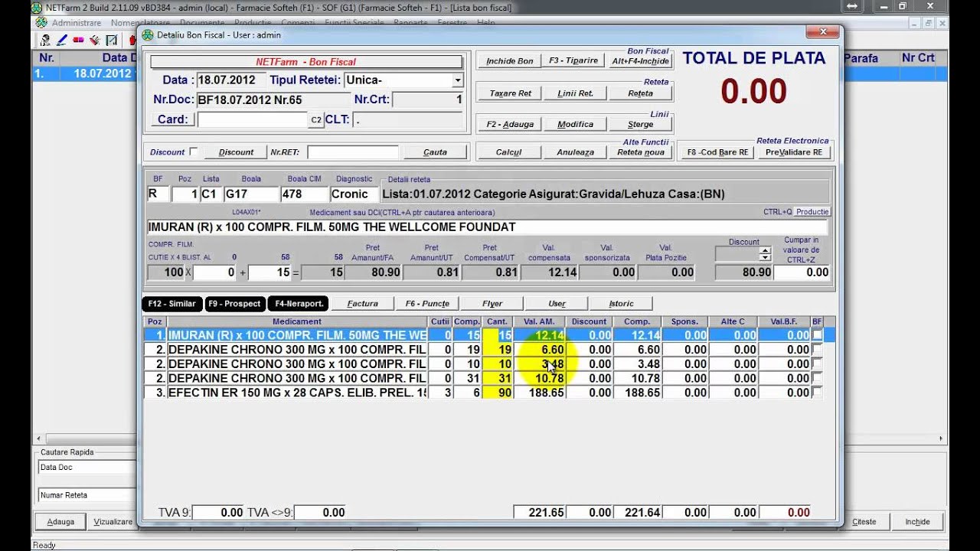Tick BF checkbox in DEPAKINE row with value 3.48
Screen dimensions: 980x551
(817, 364)
